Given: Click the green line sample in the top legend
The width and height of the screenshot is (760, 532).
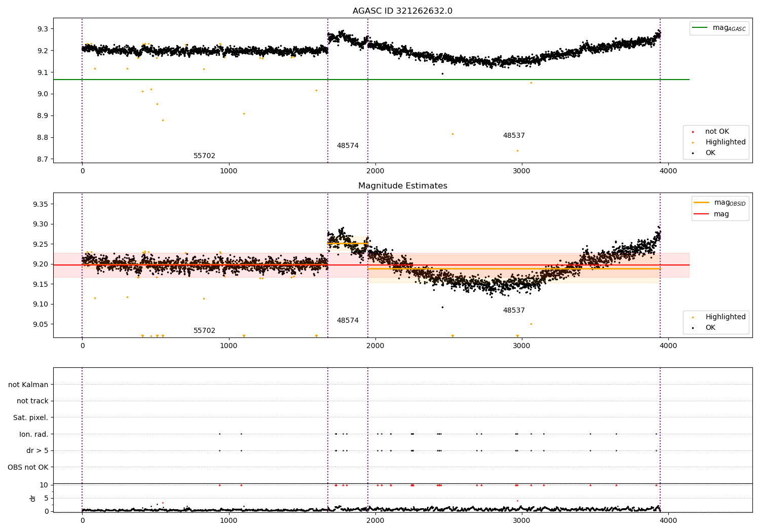Looking at the screenshot, I should pyautogui.click(x=700, y=28).
